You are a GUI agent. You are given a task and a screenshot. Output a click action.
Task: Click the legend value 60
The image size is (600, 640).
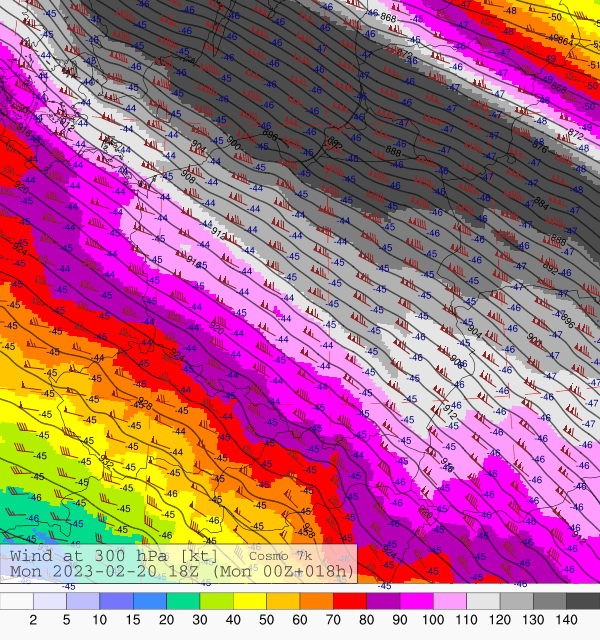click(300, 620)
